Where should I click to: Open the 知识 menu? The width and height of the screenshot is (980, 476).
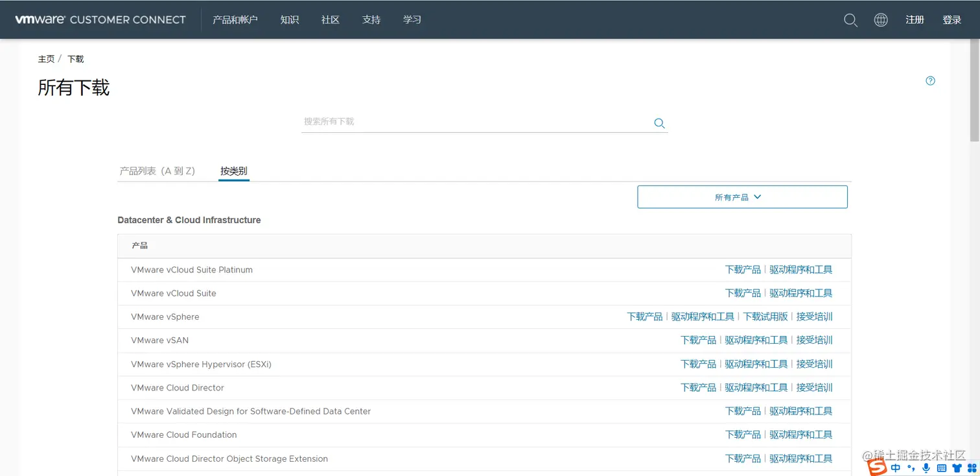290,20
